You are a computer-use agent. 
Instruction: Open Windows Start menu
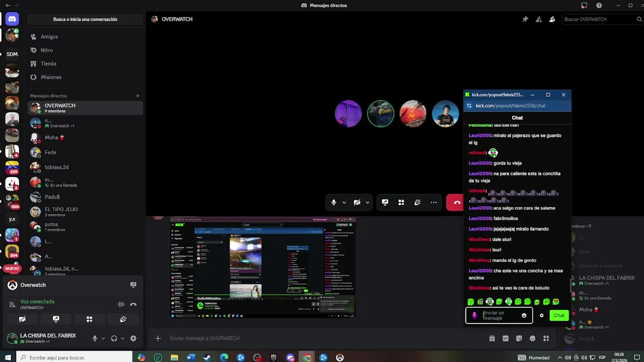point(9,357)
